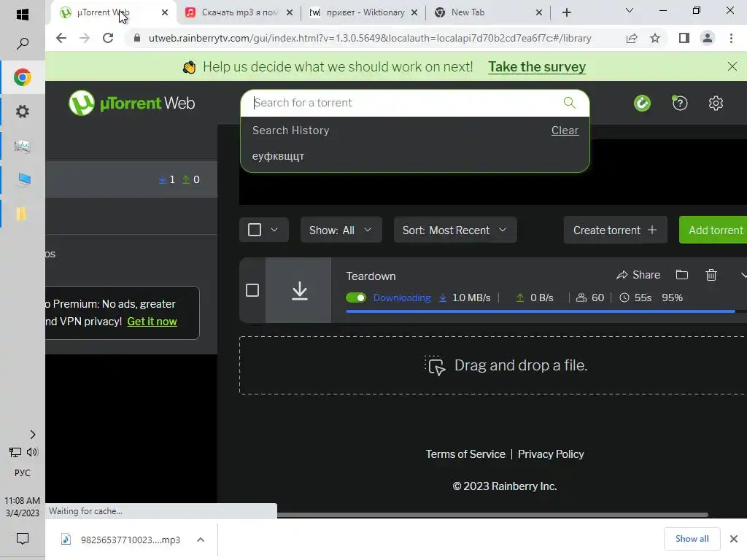The image size is (747, 560).
Task: Clear the search history
Action: click(565, 131)
